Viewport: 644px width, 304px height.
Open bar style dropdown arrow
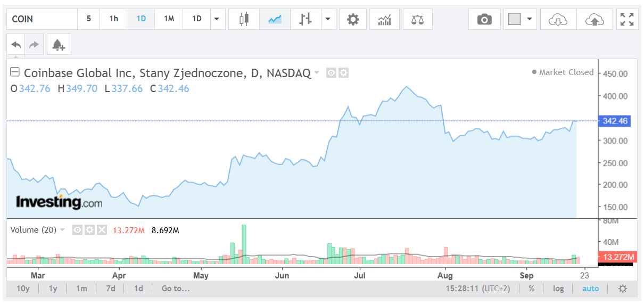(x=328, y=19)
